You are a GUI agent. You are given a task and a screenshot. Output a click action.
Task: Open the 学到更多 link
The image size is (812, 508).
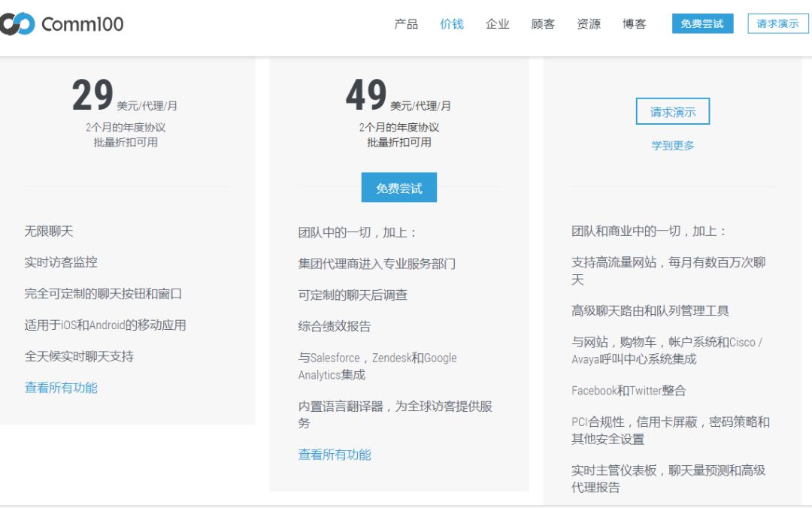pos(671,145)
